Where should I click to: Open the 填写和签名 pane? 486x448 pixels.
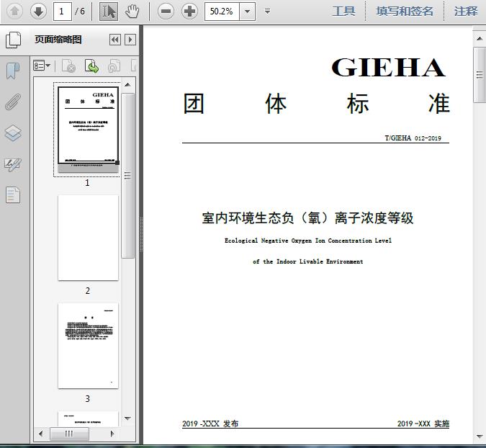pyautogui.click(x=405, y=11)
